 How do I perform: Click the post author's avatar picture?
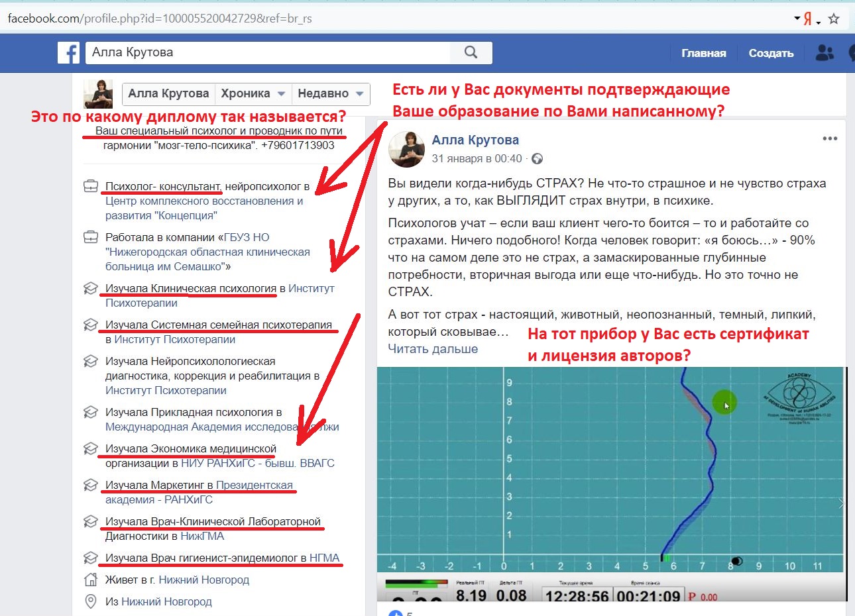pos(406,149)
